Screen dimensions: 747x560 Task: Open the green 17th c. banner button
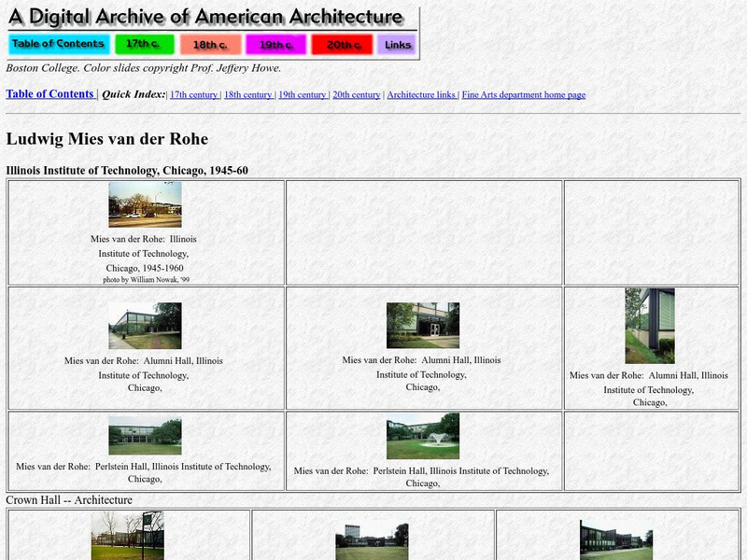(x=145, y=44)
